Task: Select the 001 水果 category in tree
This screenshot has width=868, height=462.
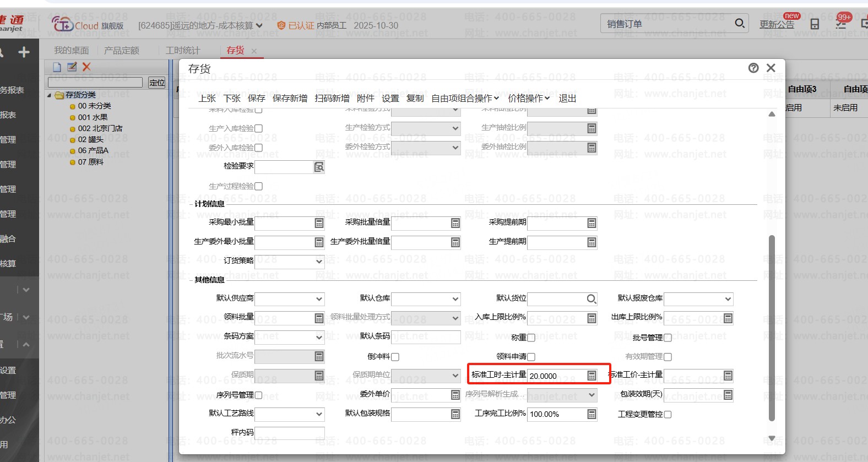Action: (93, 117)
